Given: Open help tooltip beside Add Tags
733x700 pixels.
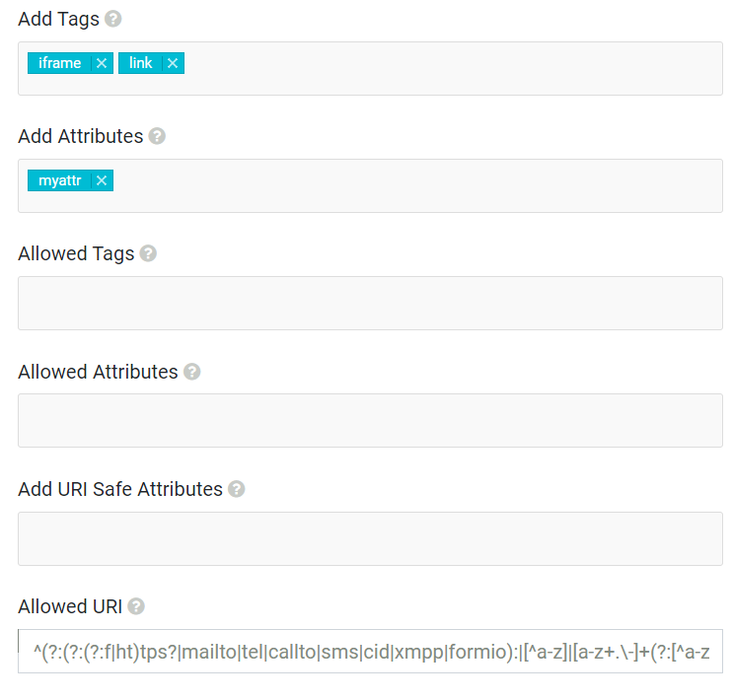Looking at the screenshot, I should click(113, 19).
